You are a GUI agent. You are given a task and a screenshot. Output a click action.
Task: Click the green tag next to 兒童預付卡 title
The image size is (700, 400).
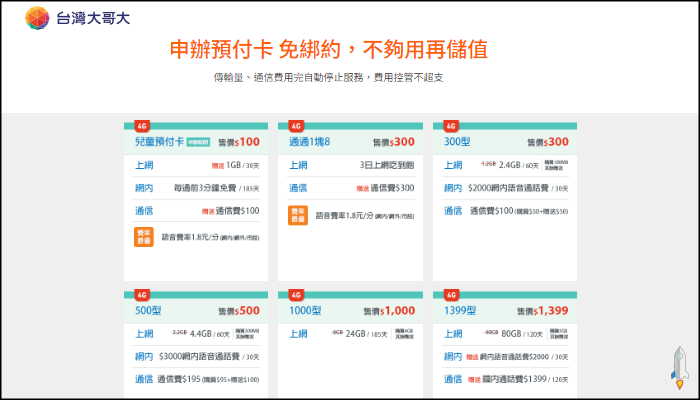(198, 142)
